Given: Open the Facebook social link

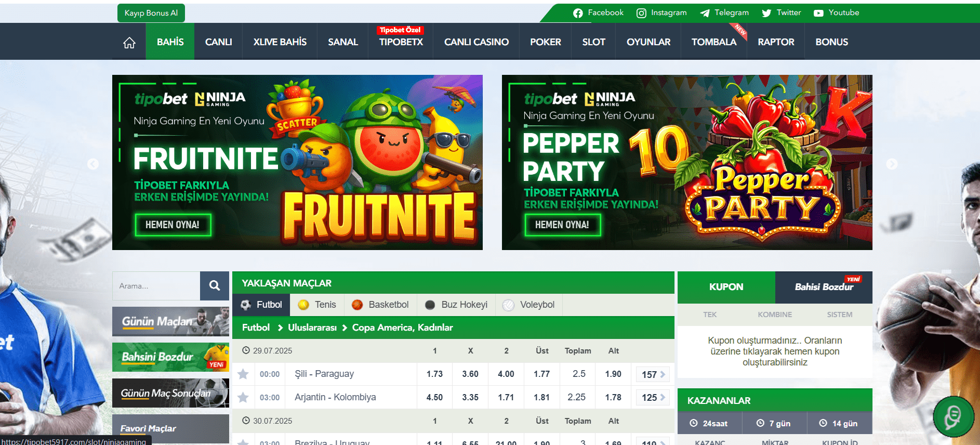Looking at the screenshot, I should pyautogui.click(x=598, y=12).
